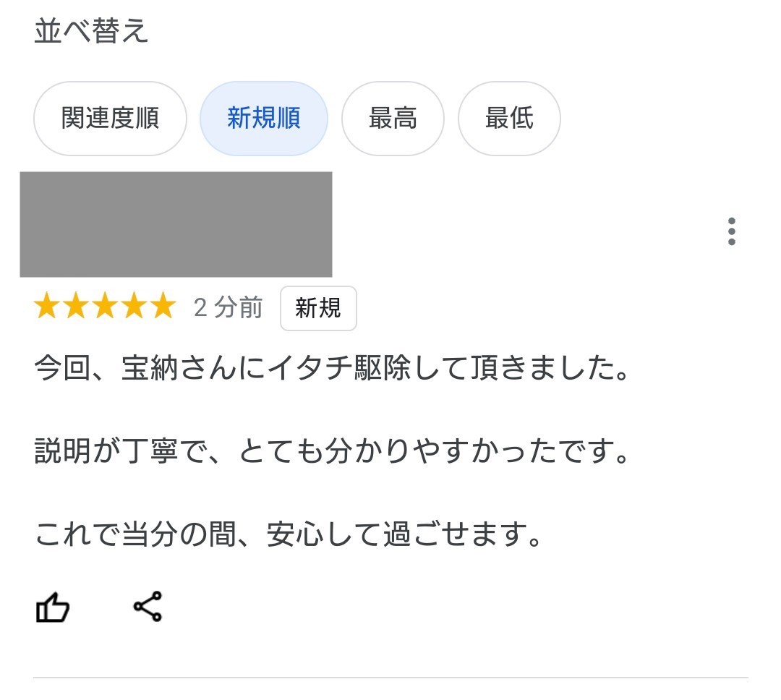Click the 新規 badge next to timestamp
Image resolution: width=781 pixels, height=700 pixels.
[318, 308]
